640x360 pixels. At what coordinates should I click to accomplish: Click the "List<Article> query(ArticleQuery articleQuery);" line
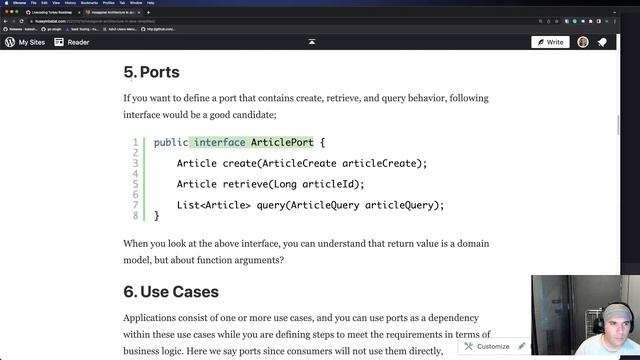[310, 205]
